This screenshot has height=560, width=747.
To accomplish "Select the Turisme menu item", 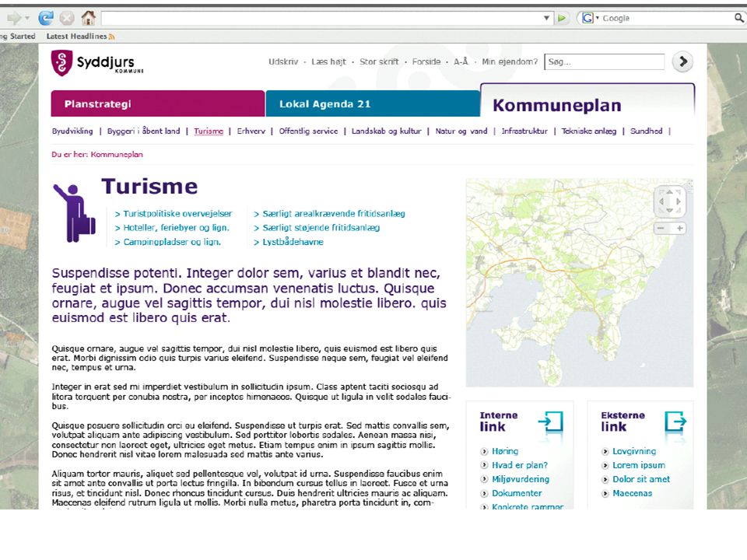I will (x=209, y=131).
